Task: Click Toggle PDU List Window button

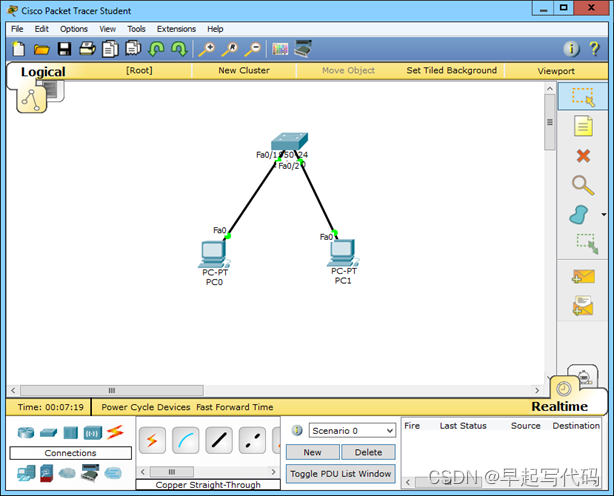Action: [340, 474]
